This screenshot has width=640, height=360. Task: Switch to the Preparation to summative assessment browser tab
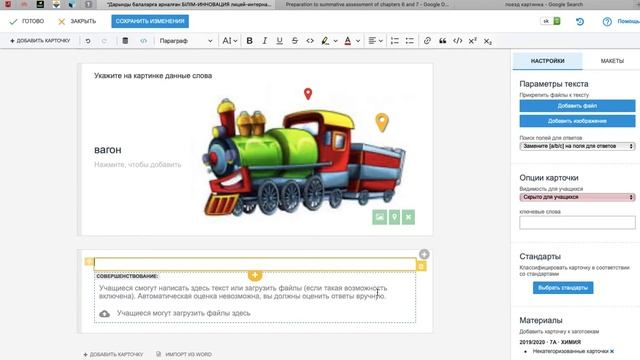(367, 4)
